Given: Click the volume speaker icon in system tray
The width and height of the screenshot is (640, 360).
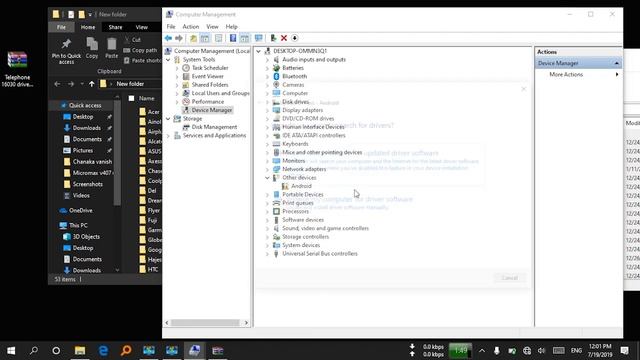Looking at the screenshot, I should (x=541, y=351).
